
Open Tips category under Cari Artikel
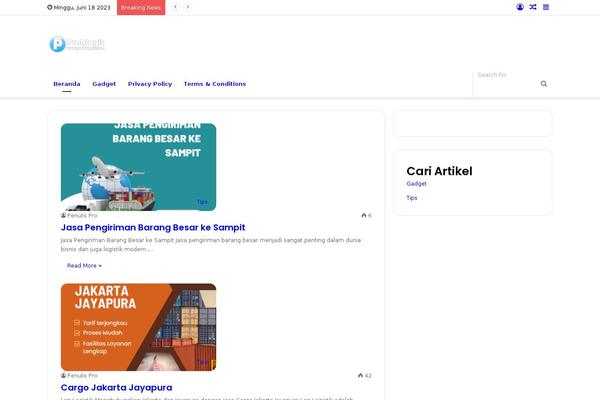pos(412,198)
